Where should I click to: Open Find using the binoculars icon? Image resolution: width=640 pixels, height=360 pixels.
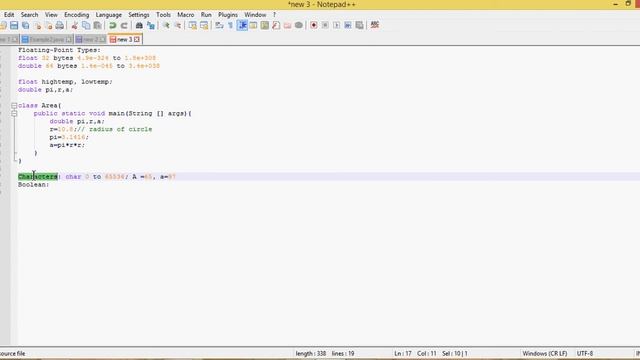(139, 25)
